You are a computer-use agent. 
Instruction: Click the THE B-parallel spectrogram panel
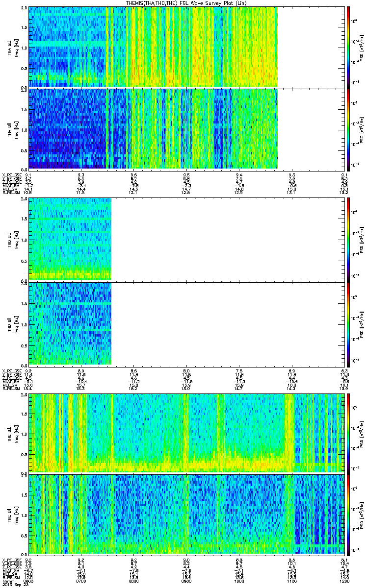[x=186, y=514]
